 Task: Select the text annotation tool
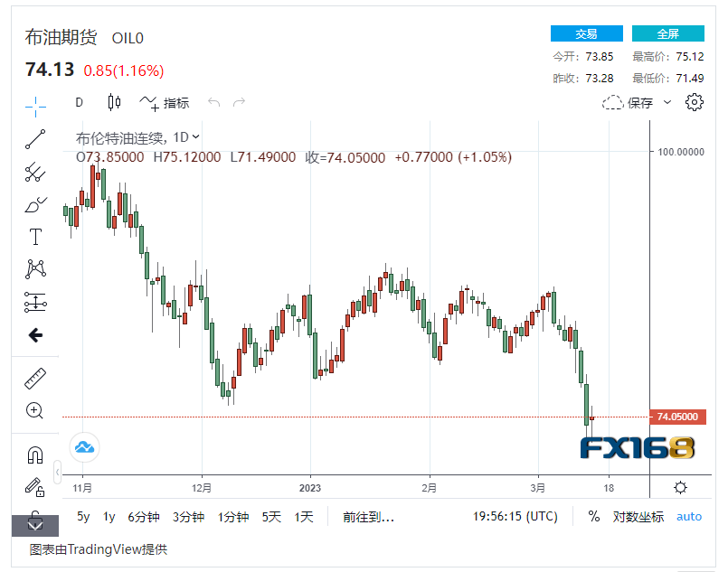35,237
